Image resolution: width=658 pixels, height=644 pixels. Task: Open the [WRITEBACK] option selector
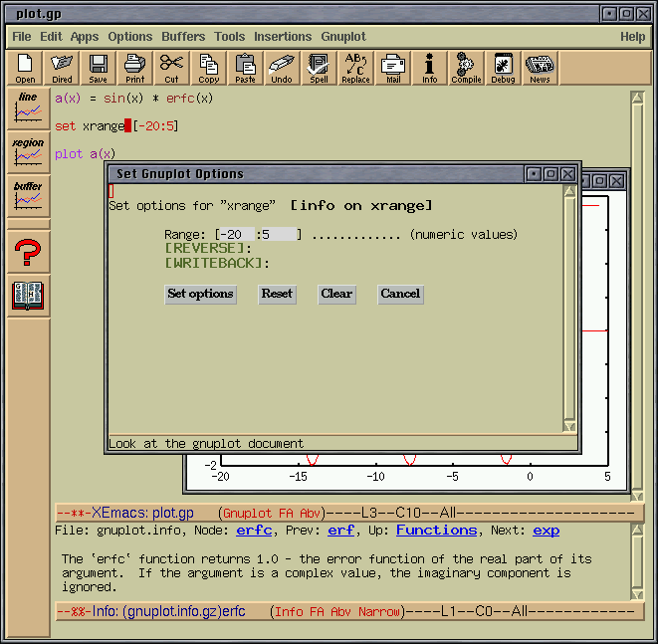[214, 263]
